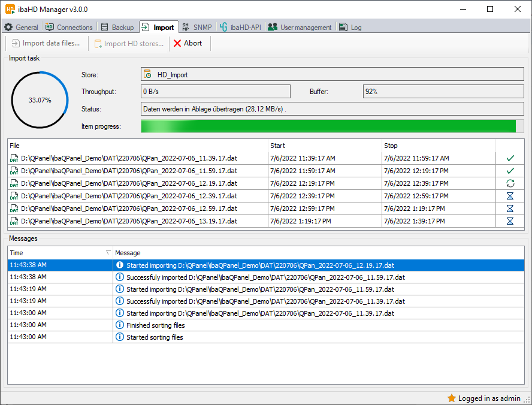The width and height of the screenshot is (532, 405).
Task: Abort the running import
Action: click(x=188, y=43)
